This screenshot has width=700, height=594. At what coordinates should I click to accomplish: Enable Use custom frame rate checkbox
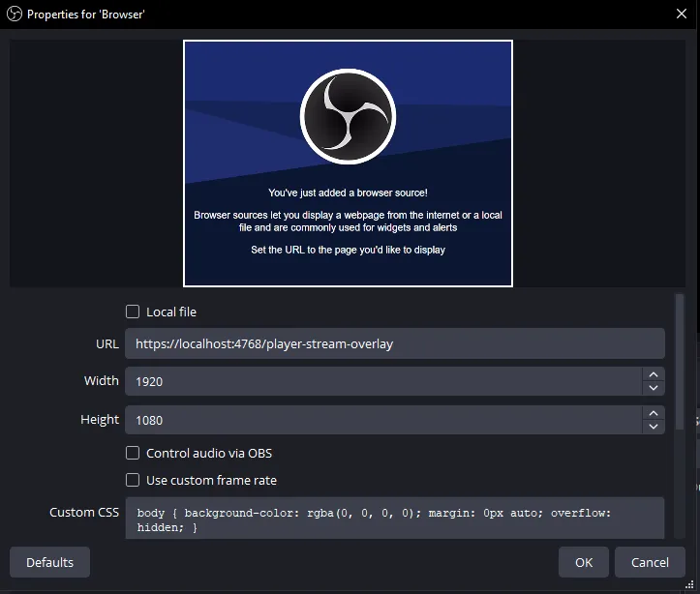pyautogui.click(x=133, y=480)
